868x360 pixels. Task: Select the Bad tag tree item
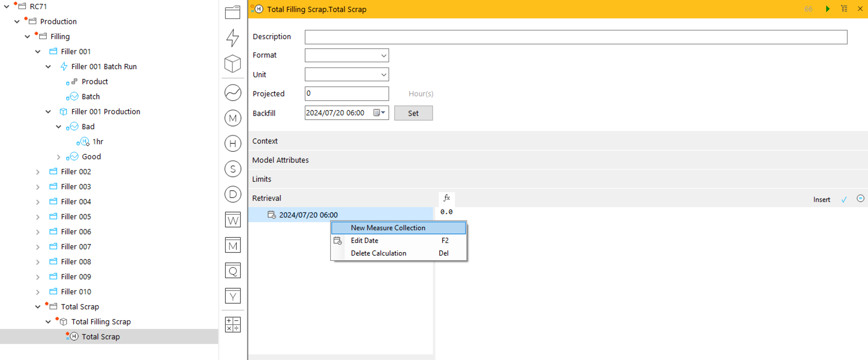click(x=88, y=126)
